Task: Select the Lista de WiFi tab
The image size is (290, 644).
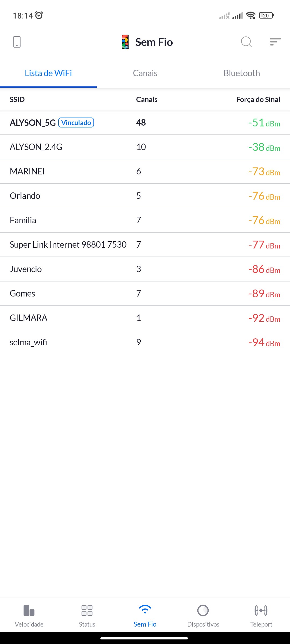Action: tap(48, 73)
